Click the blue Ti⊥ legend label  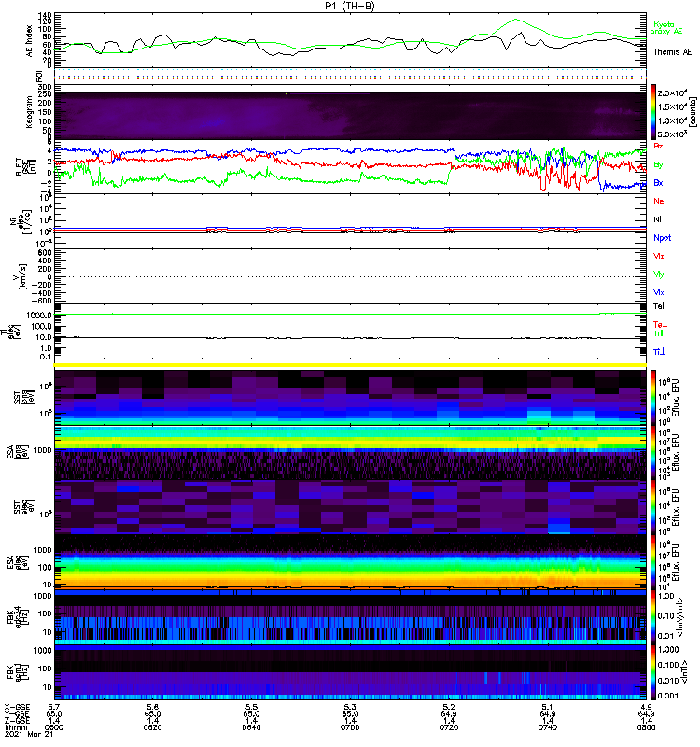pos(659,352)
